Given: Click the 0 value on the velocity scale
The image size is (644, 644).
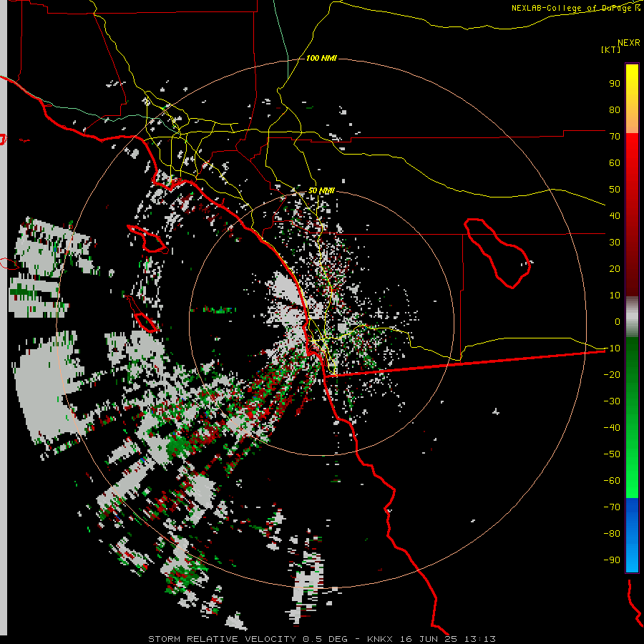Looking at the screenshot, I should tap(618, 321).
